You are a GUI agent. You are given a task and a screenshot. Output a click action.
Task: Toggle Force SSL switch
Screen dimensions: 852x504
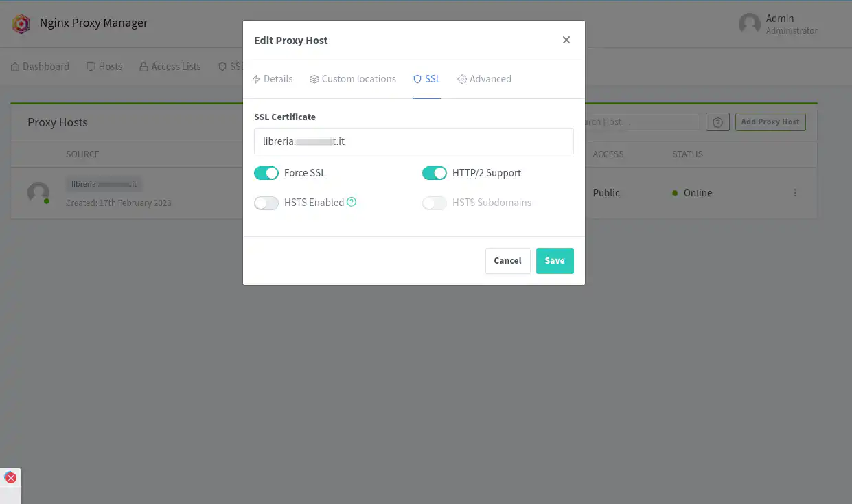pyautogui.click(x=266, y=173)
